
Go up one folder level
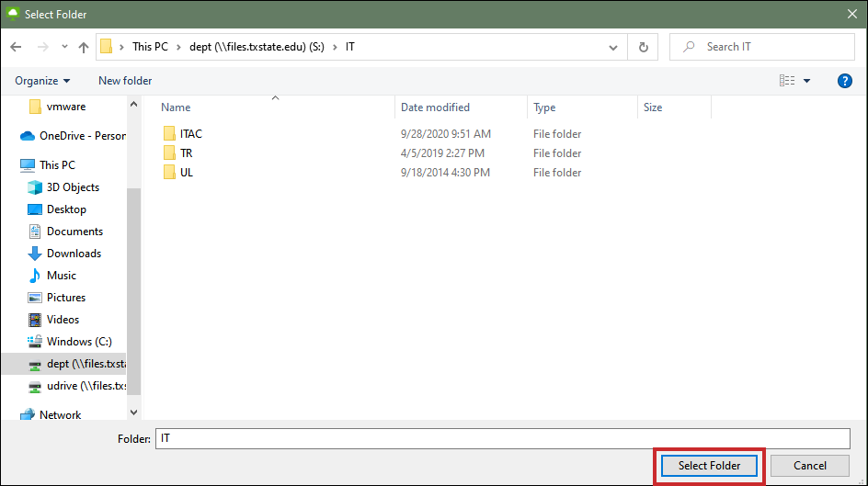point(84,47)
